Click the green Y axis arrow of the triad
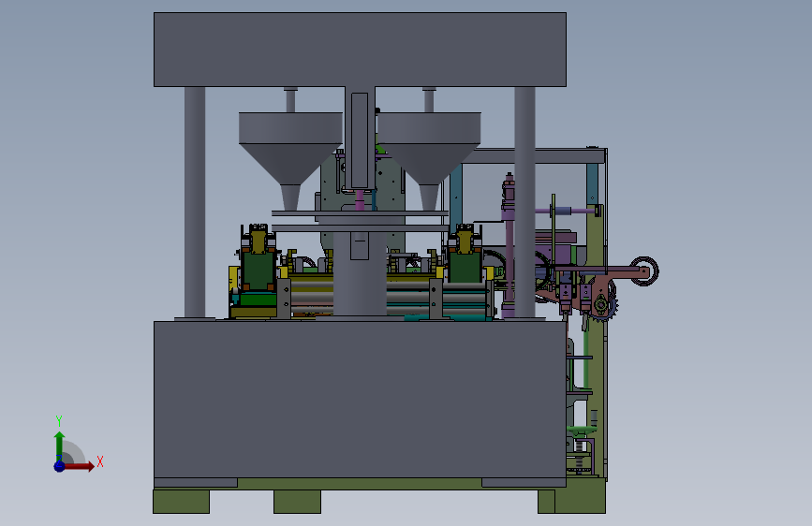The image size is (812, 526). (59, 446)
